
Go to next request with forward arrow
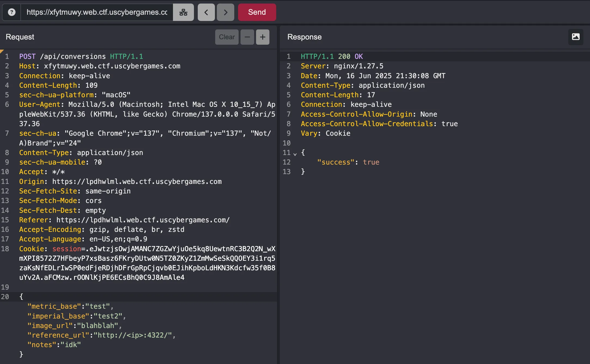pos(225,12)
